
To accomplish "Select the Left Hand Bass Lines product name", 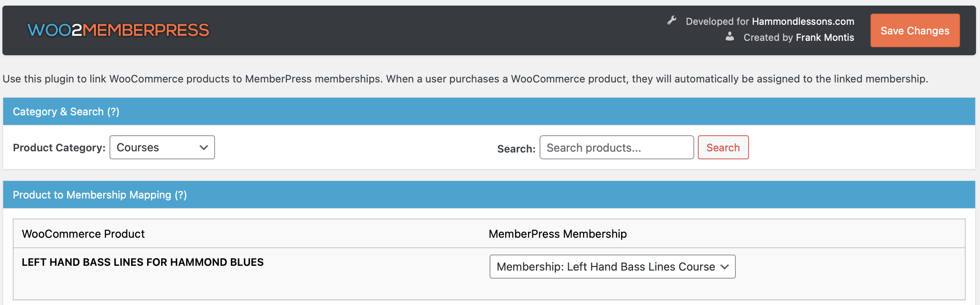I will [x=143, y=262].
